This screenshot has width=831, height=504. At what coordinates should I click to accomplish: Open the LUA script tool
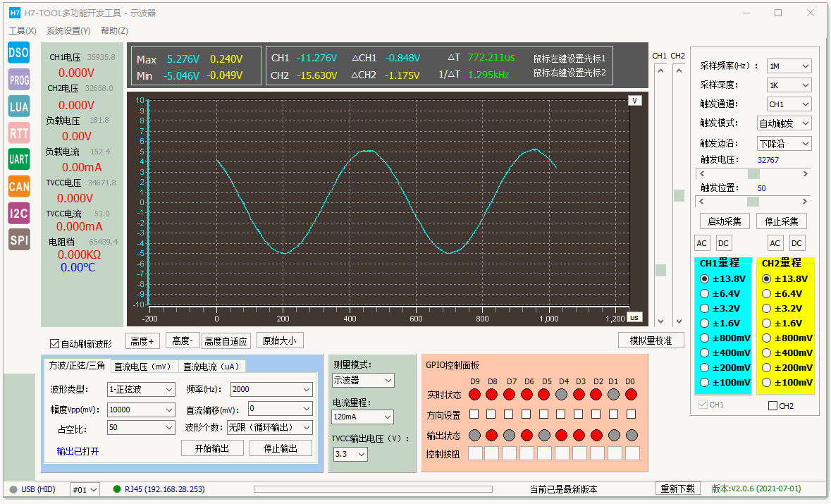tap(19, 106)
